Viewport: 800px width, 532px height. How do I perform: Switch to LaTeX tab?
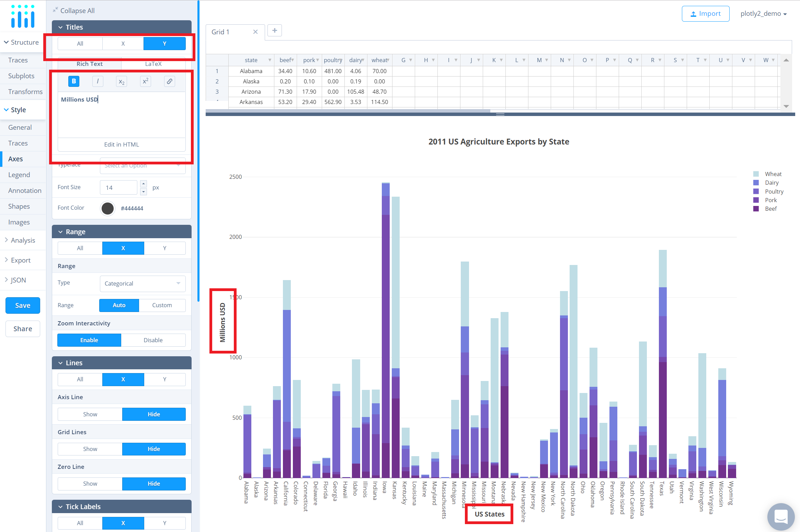point(153,64)
